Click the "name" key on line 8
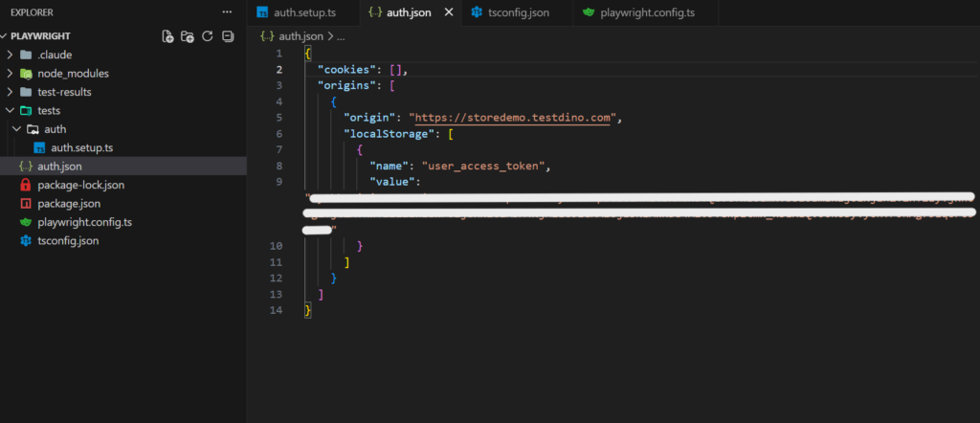 pos(390,166)
